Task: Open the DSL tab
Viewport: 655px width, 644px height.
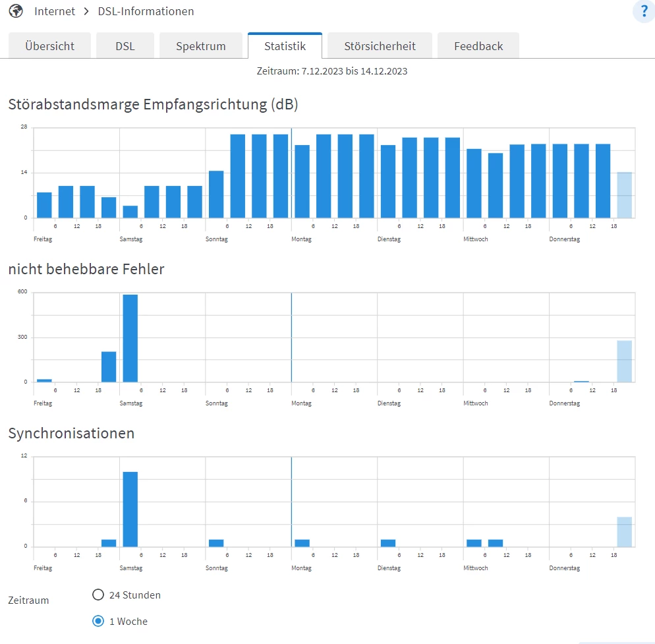Action: pos(125,45)
